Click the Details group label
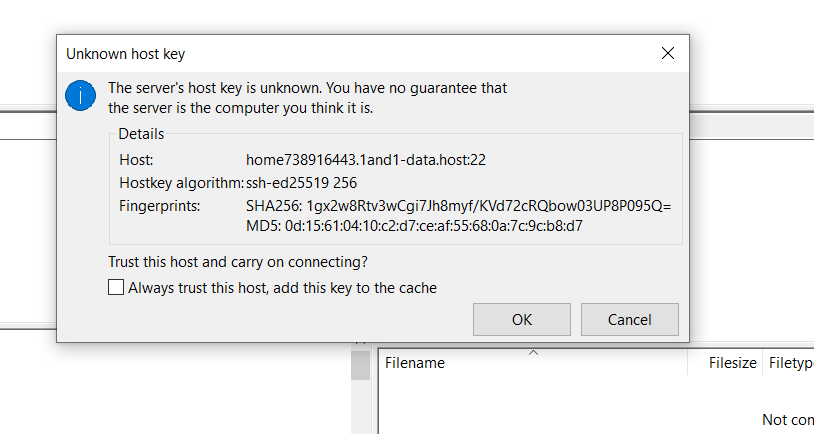Screen dimensions: 814x434 coord(141,134)
